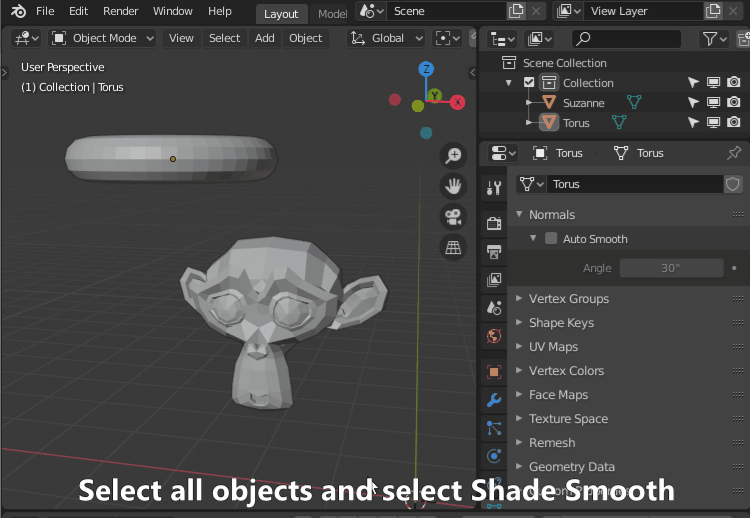Click the Blender logo icon
Screen dimensions: 750x518
pos(18,11)
